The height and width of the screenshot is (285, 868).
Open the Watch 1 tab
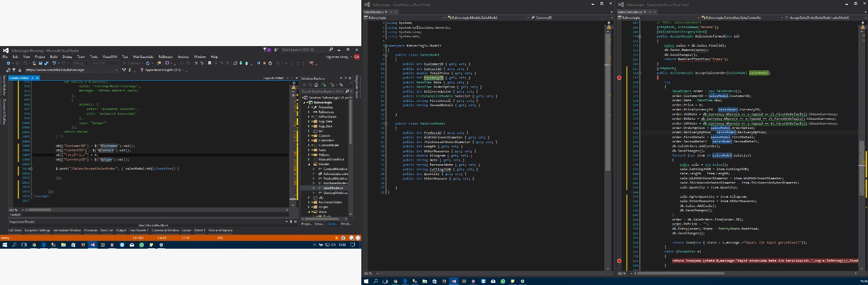(x=200, y=230)
